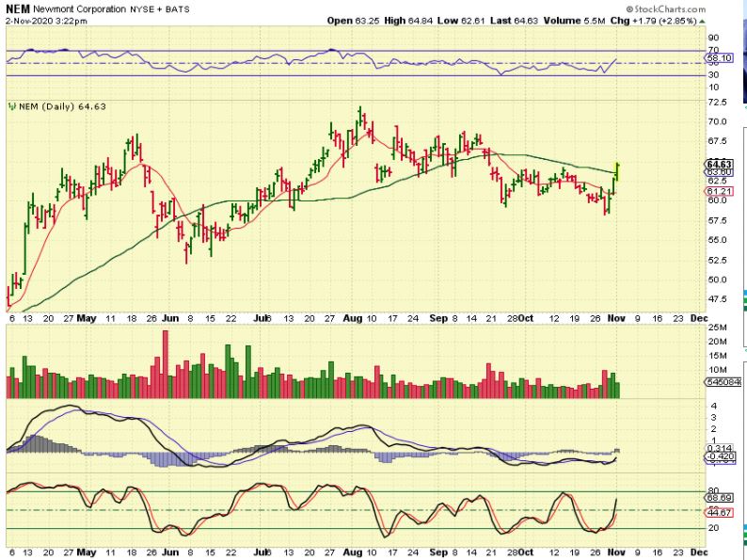Viewport: 747px width, 560px height.
Task: Click the MACD value tag -0.420
Action: click(721, 456)
